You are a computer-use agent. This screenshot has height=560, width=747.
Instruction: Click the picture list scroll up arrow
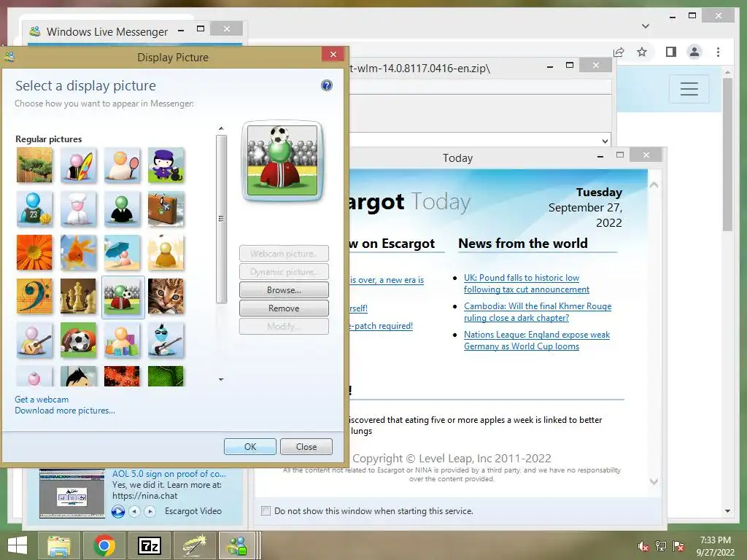click(221, 128)
